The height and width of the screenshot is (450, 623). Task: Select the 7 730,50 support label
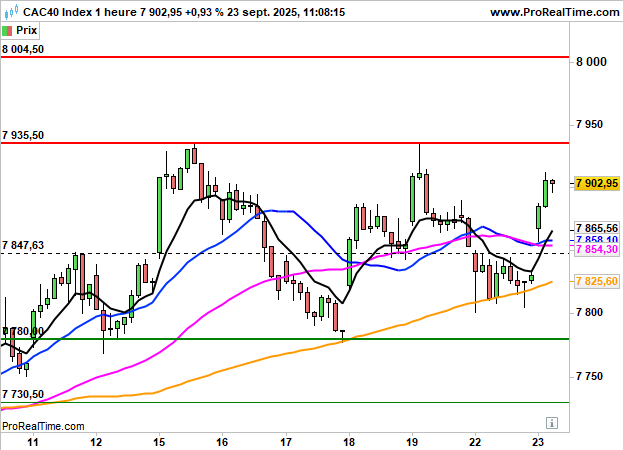click(23, 394)
